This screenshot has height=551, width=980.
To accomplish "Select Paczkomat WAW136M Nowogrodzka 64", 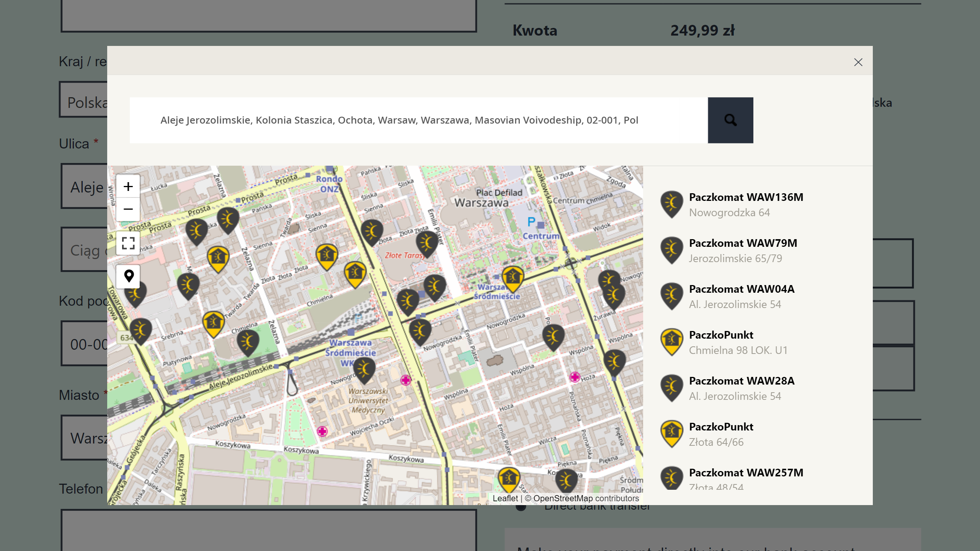I will tap(758, 205).
